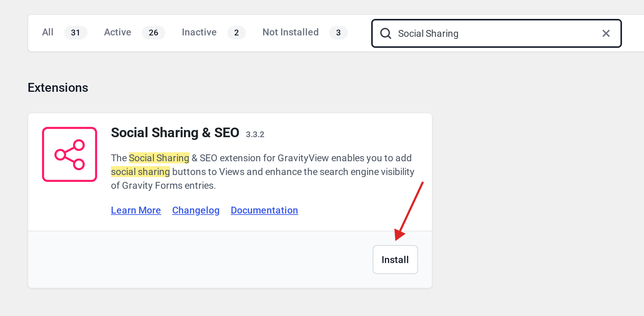Screen dimensions: 644x316
Task: Click the pink share extension icon
Action: pos(70,154)
